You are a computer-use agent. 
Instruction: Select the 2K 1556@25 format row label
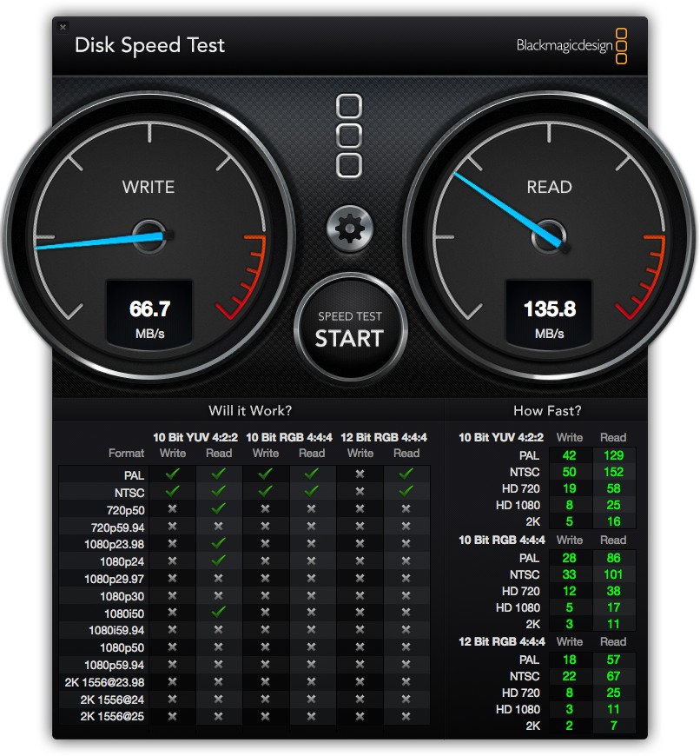[115, 716]
